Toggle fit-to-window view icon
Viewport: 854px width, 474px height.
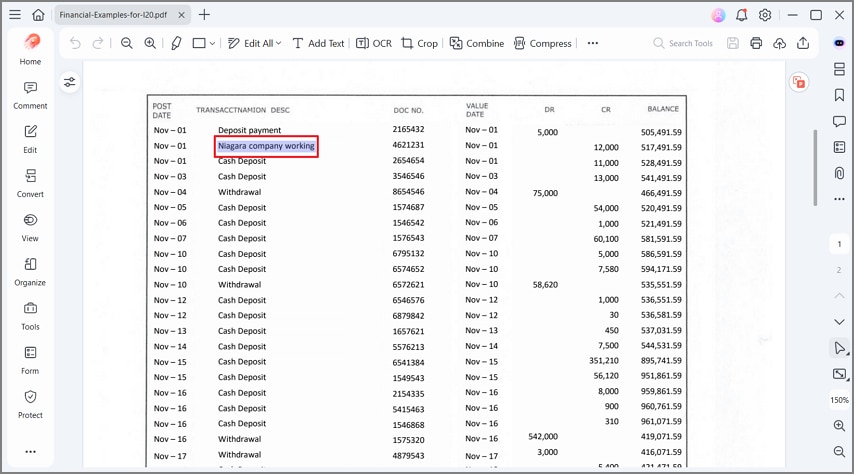coord(839,374)
